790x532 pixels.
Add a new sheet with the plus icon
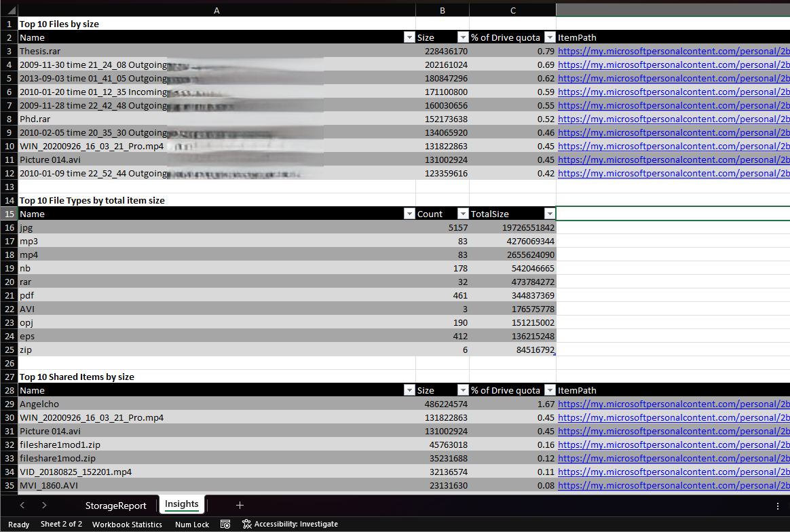(240, 505)
